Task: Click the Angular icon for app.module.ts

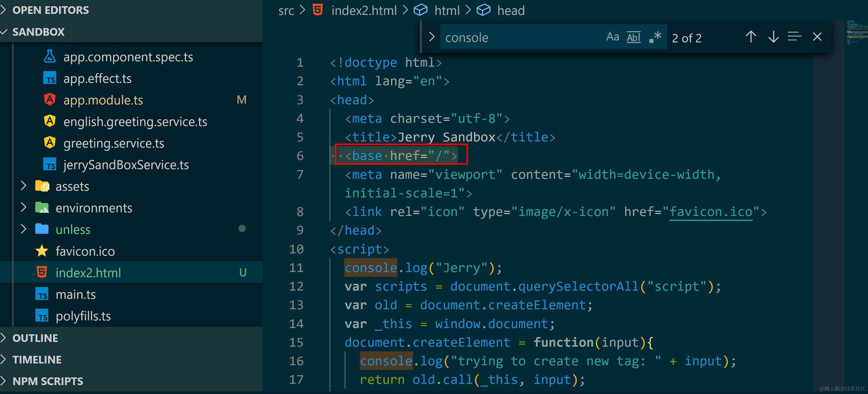Action: [50, 100]
